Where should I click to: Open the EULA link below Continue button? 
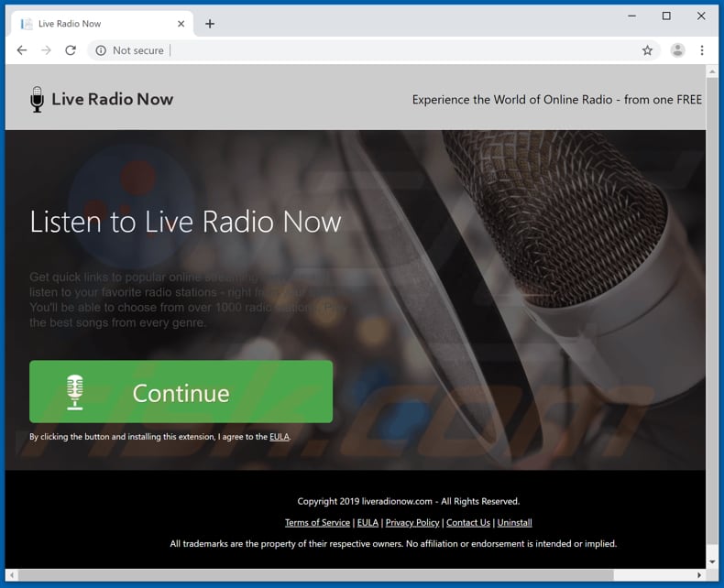(279, 437)
